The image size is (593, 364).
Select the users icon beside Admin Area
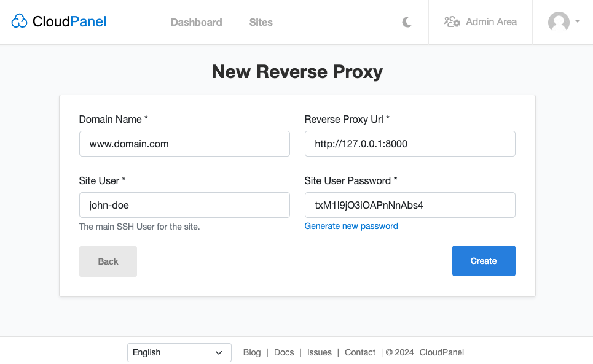click(452, 21)
